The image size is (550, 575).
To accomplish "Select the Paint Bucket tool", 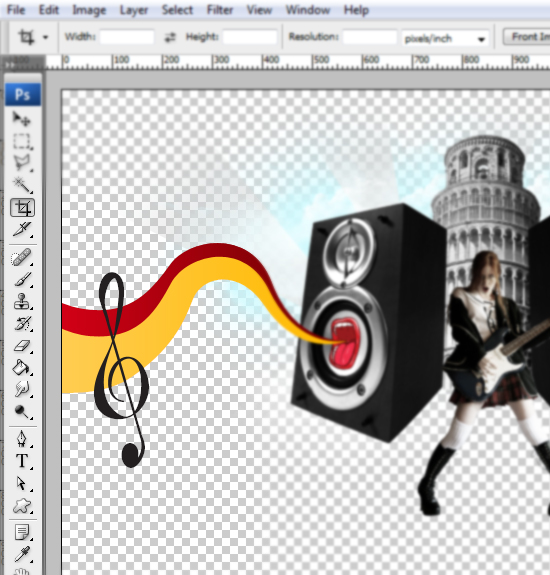I will click(x=22, y=367).
